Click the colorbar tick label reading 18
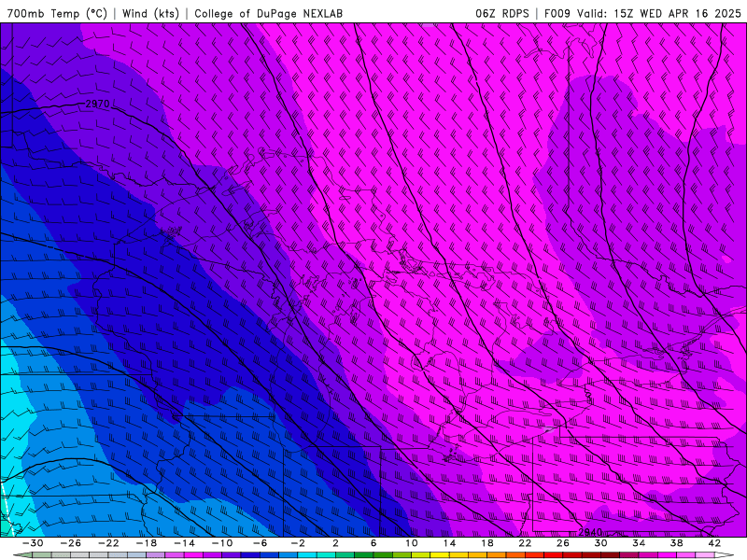The image size is (747, 560). click(486, 543)
